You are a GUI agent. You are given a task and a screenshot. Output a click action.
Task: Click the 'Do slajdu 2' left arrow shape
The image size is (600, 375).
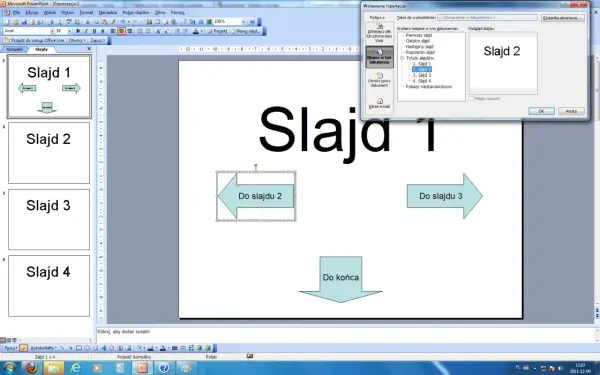coord(256,196)
